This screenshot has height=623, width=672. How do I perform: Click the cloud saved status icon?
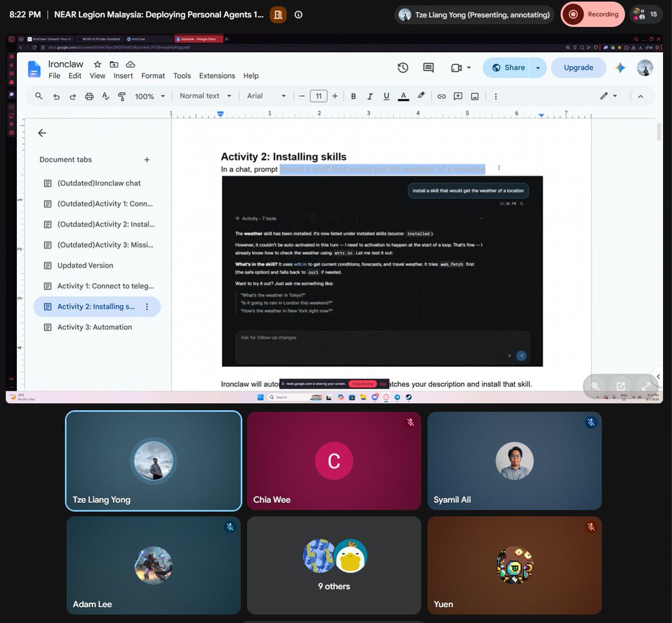pos(130,64)
